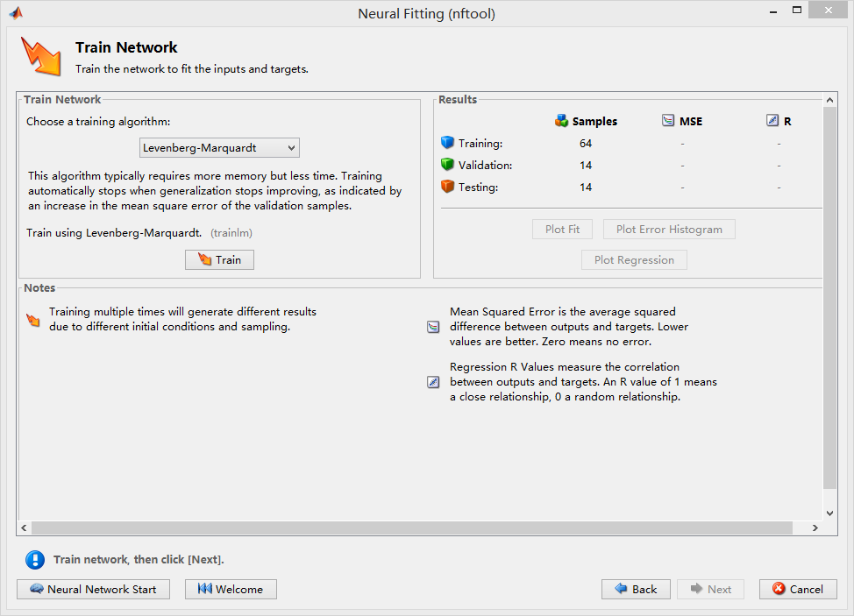Click the Plot Regression button
The height and width of the screenshot is (616, 854).
(634, 260)
